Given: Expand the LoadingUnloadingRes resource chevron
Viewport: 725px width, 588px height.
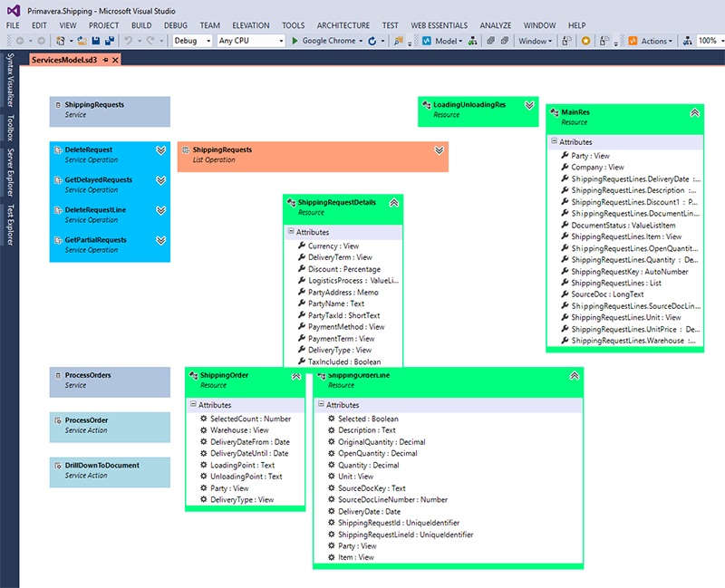Looking at the screenshot, I should (x=529, y=105).
